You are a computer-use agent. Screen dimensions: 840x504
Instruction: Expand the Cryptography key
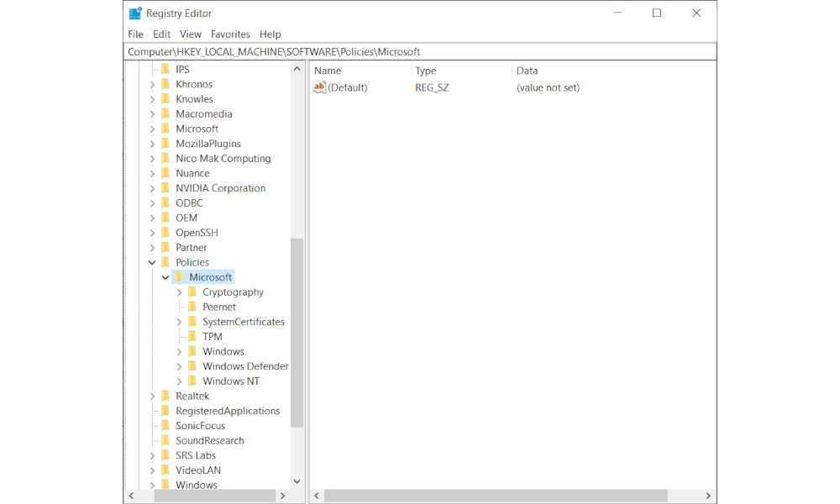point(180,292)
